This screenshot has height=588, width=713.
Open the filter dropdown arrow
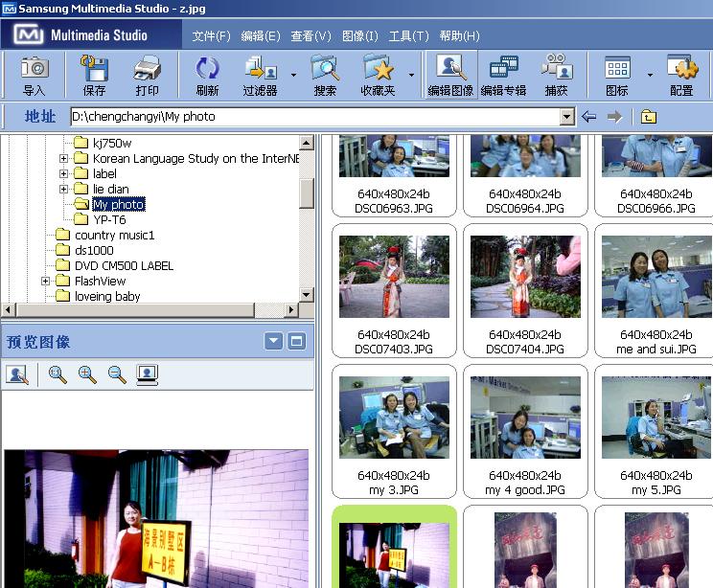(294, 75)
